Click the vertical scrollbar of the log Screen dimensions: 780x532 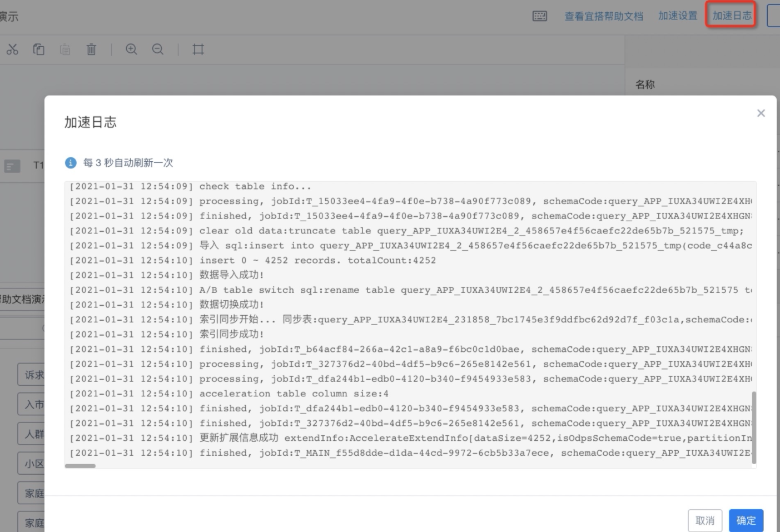click(x=754, y=427)
